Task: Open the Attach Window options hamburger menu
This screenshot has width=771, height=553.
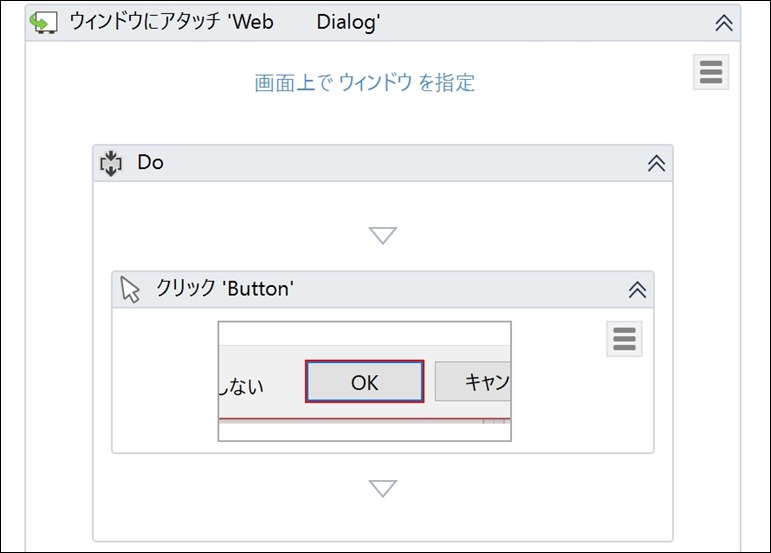Action: tap(711, 72)
